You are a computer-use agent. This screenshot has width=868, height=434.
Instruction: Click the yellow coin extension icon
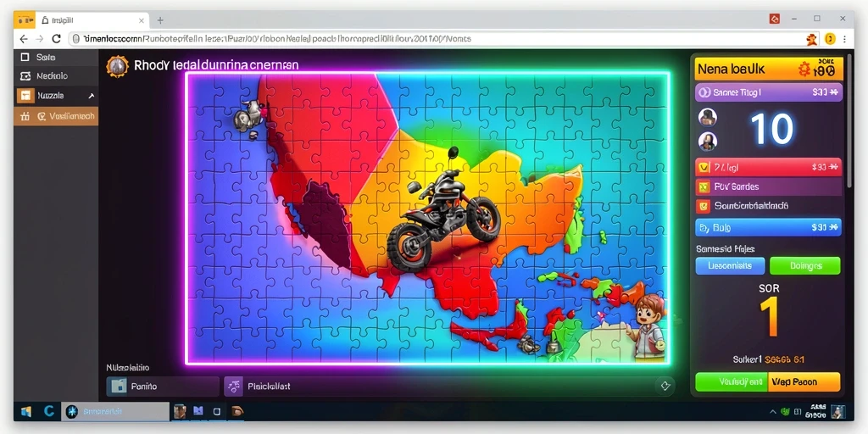(829, 39)
